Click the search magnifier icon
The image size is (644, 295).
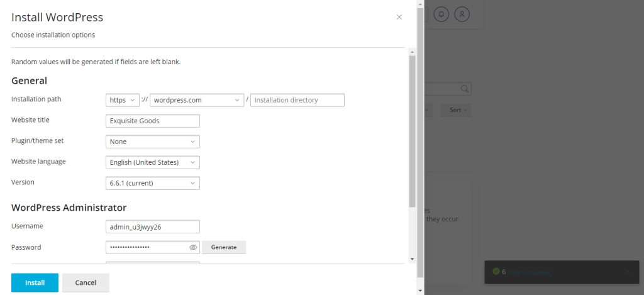(x=465, y=89)
